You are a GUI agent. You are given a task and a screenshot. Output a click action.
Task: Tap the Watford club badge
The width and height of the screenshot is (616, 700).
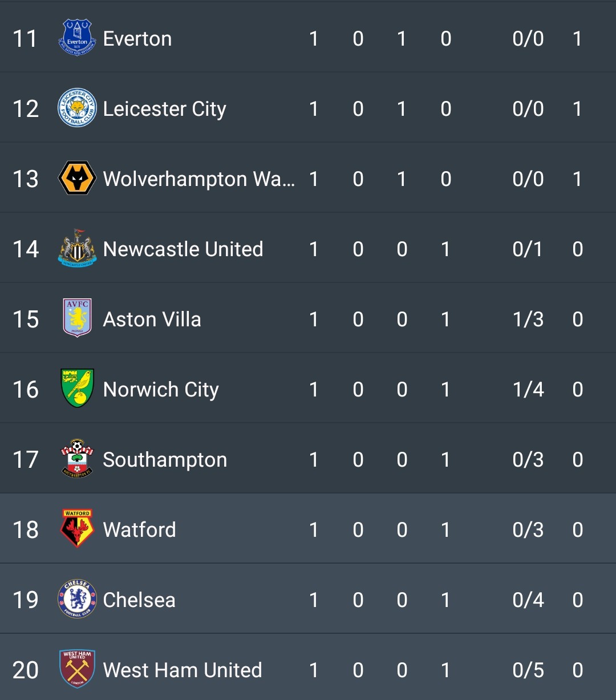[77, 529]
